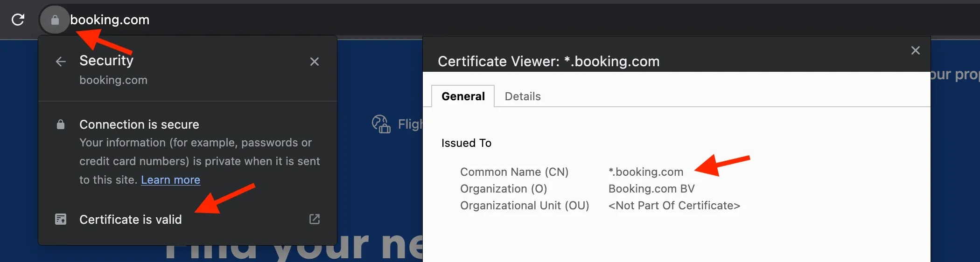Open Certificate is valid entry
Image resolution: width=980 pixels, height=262 pixels.
(188, 219)
